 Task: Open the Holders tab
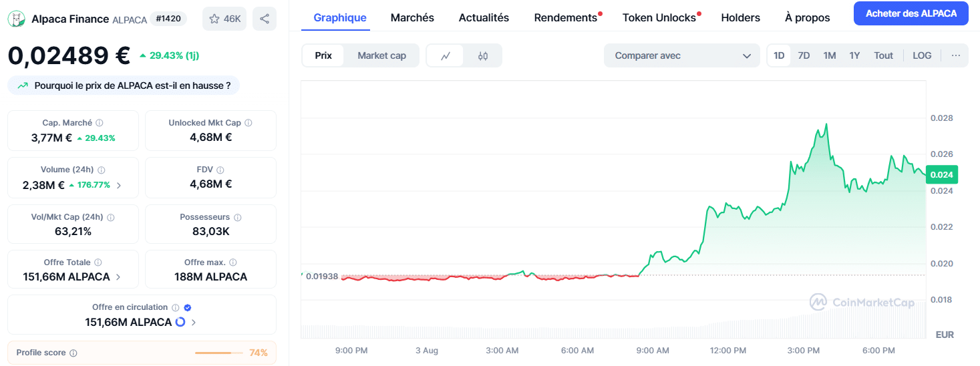(740, 18)
